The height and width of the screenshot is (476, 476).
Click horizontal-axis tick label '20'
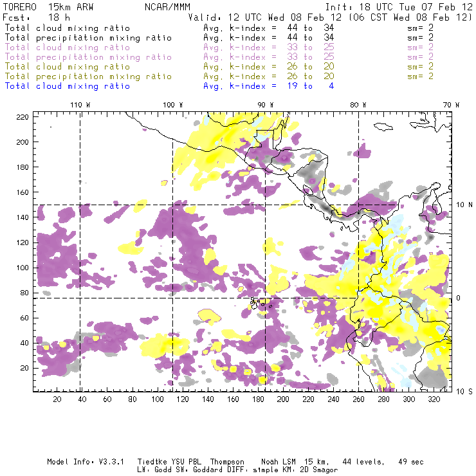click(x=57, y=399)
